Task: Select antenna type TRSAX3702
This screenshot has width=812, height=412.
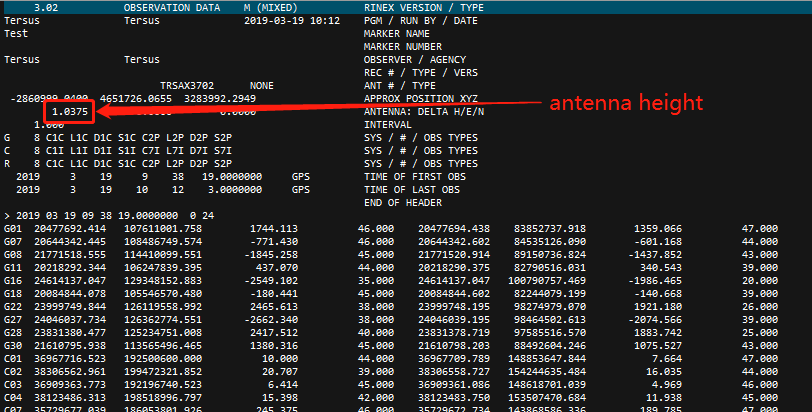Action: coord(187,85)
